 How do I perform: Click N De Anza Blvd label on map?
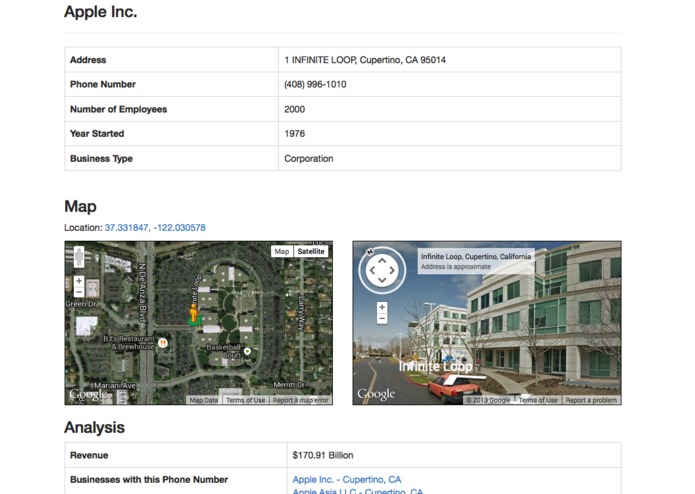click(x=142, y=292)
